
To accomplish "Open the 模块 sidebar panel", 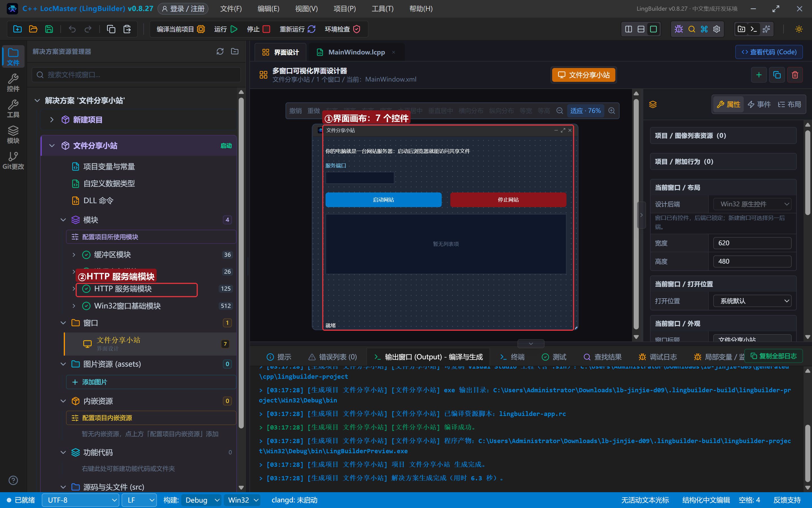I will tap(13, 134).
